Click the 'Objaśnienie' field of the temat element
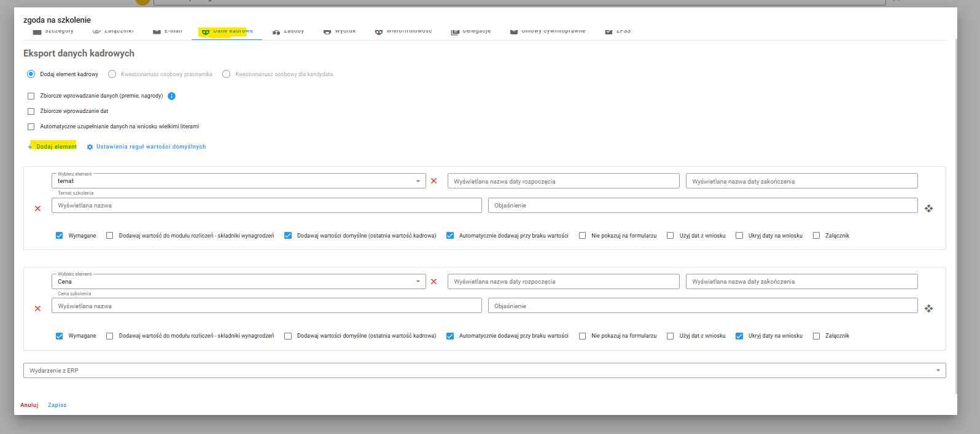Screen dimensions: 980x434 point(702,206)
